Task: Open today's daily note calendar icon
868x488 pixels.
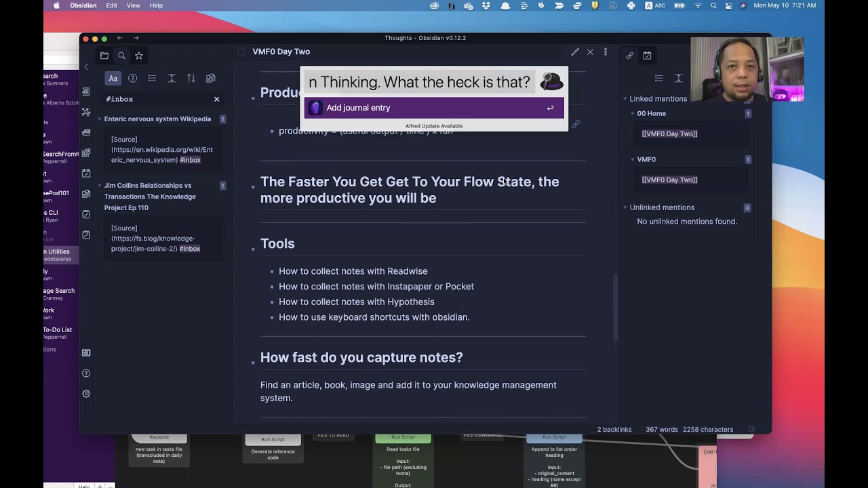Action: tap(86, 174)
